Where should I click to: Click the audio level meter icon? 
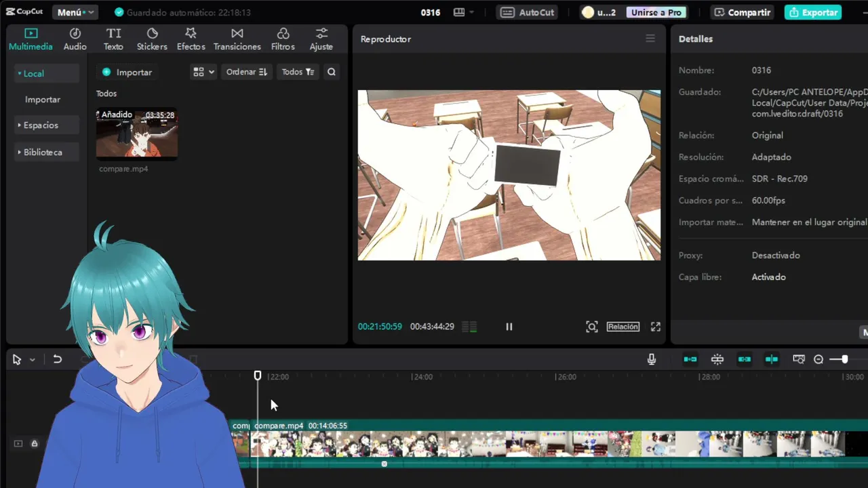pos(469,327)
